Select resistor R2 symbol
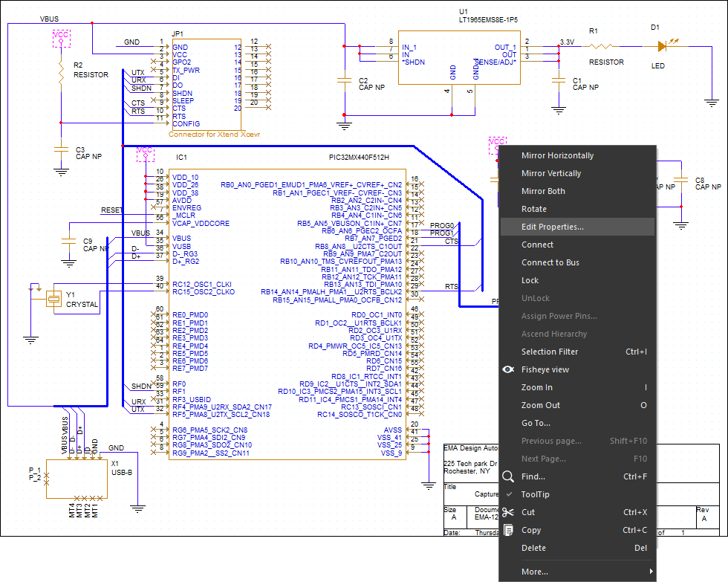 click(x=61, y=74)
